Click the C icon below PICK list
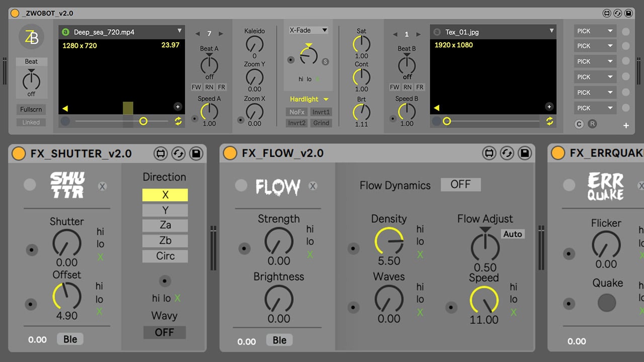The height and width of the screenshot is (362, 644). [579, 124]
